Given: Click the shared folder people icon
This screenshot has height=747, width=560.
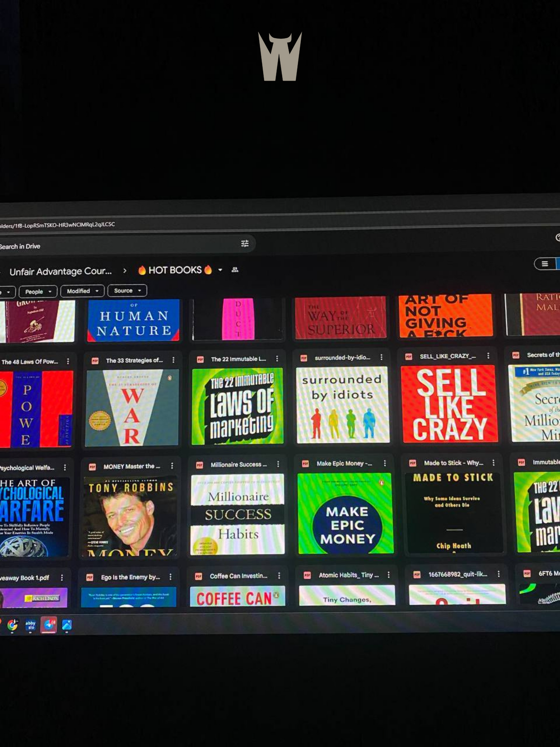Looking at the screenshot, I should [235, 270].
